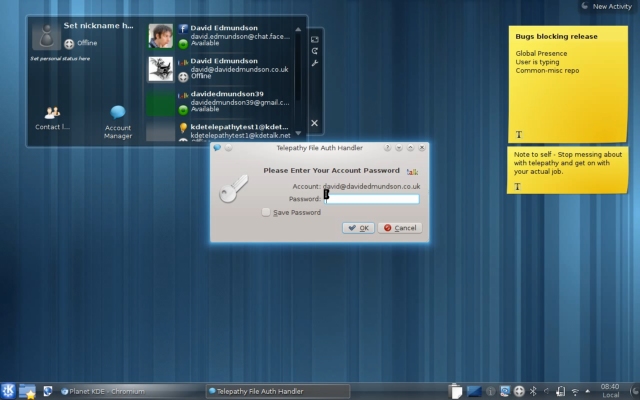Click the speech bubble icon in the dialog title bar
The width and height of the screenshot is (640, 400).
click(217, 147)
